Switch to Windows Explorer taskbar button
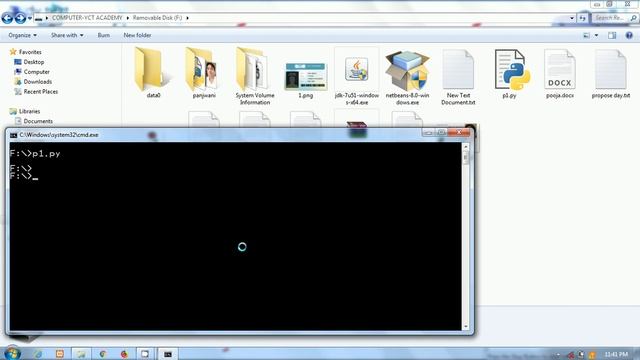 pos(81,354)
